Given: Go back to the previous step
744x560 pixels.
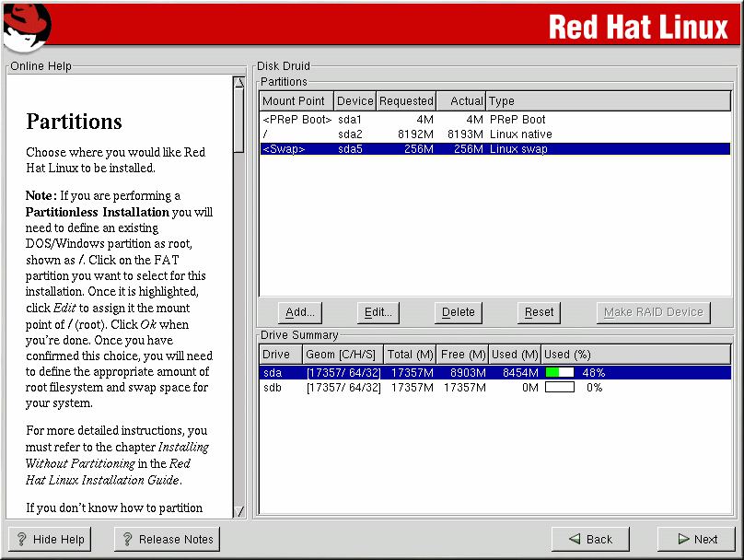Looking at the screenshot, I should 589,540.
